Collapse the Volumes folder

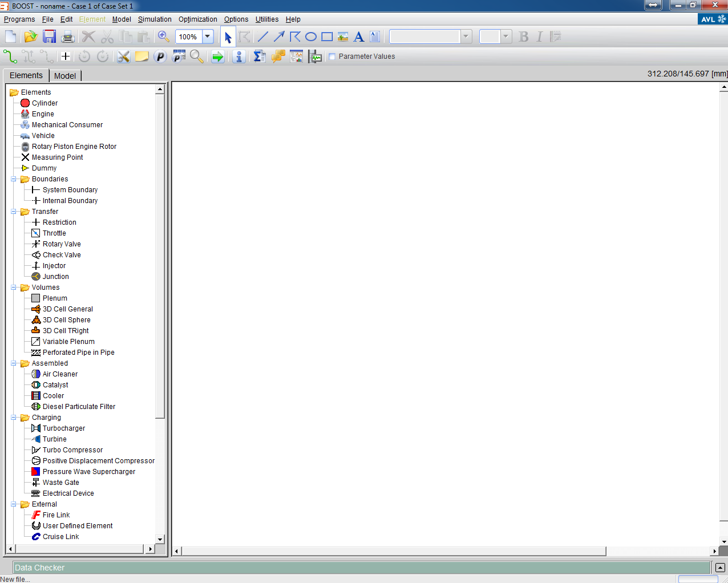(x=14, y=288)
